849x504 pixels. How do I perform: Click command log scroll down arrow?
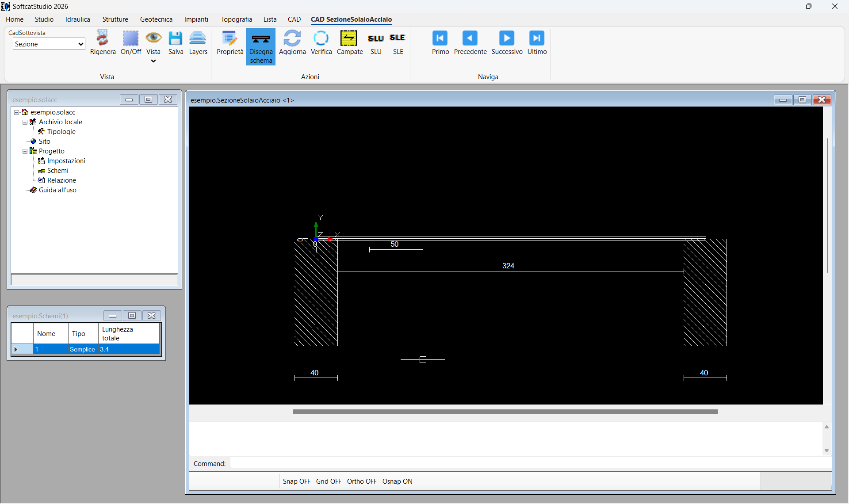click(x=826, y=451)
